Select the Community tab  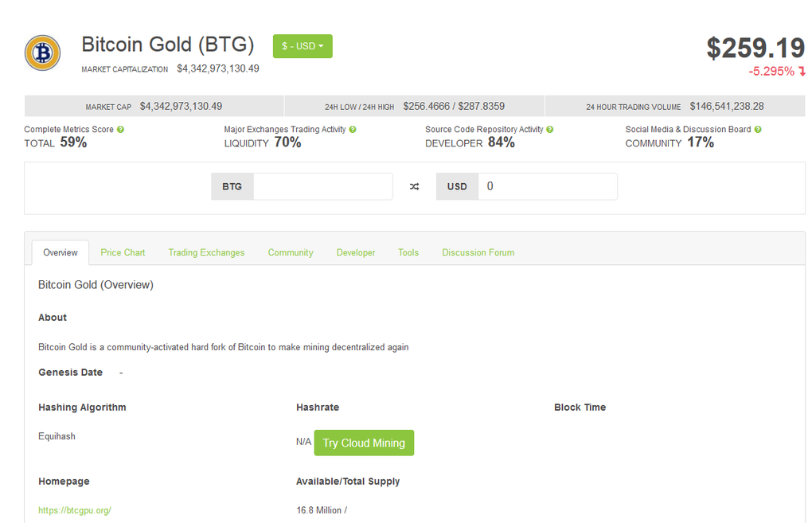coord(290,252)
